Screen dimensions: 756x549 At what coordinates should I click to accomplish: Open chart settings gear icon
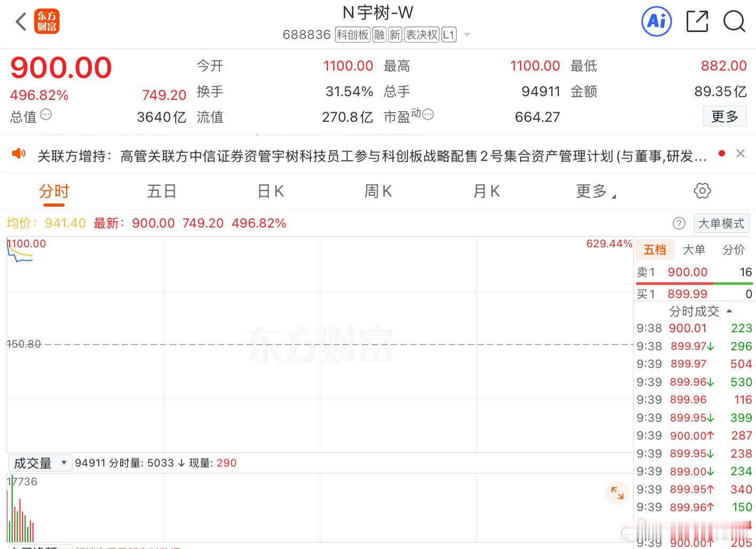pos(702,191)
